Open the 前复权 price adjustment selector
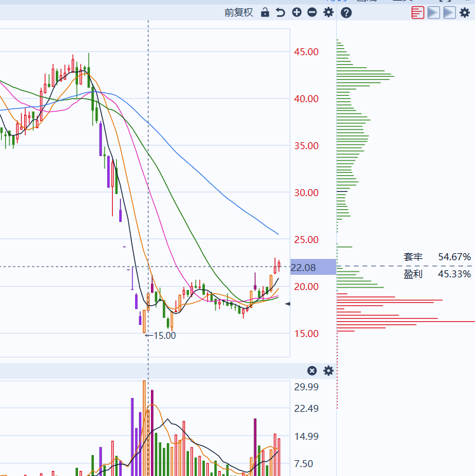 coord(238,13)
